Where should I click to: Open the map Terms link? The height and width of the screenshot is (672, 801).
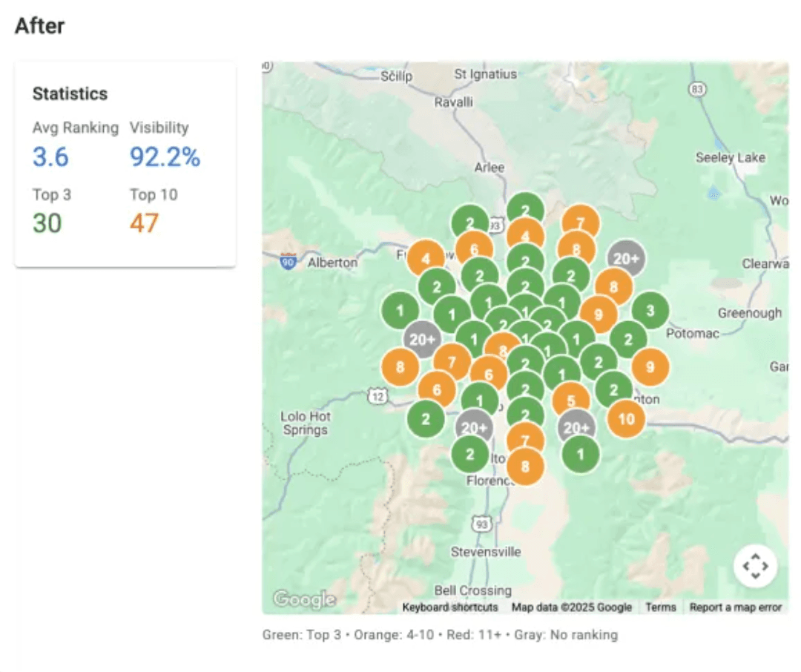(660, 607)
